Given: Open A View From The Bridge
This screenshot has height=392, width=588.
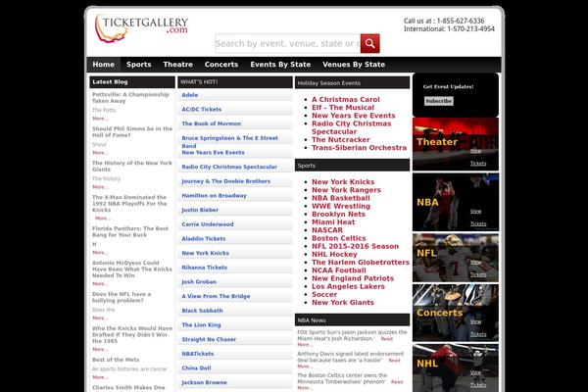Looking at the screenshot, I should [x=216, y=296].
